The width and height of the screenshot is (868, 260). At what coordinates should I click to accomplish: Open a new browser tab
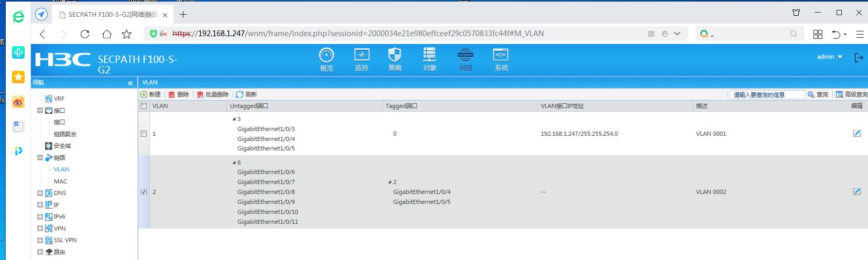click(183, 14)
